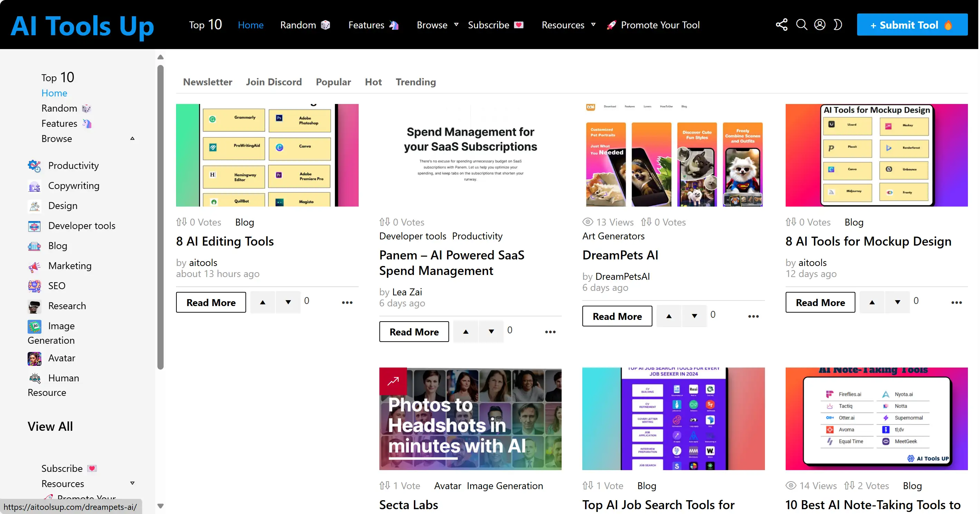The height and width of the screenshot is (514, 980).
Task: Collapse the Browse section in sidebar
Action: [132, 139]
